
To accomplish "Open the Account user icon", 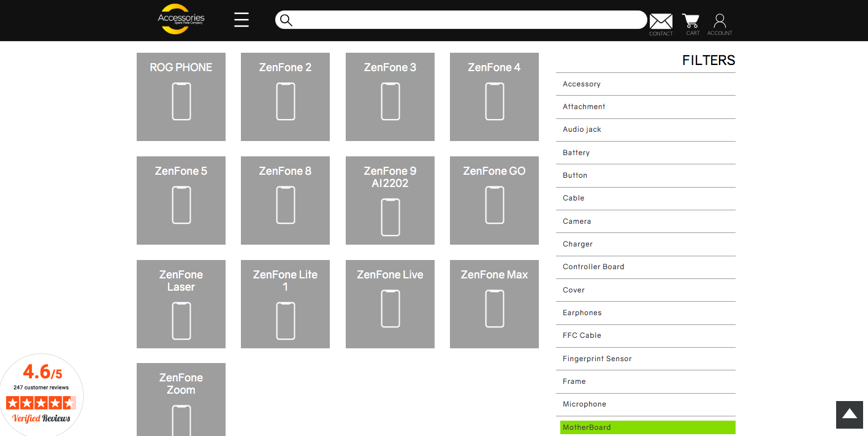I will click(720, 21).
